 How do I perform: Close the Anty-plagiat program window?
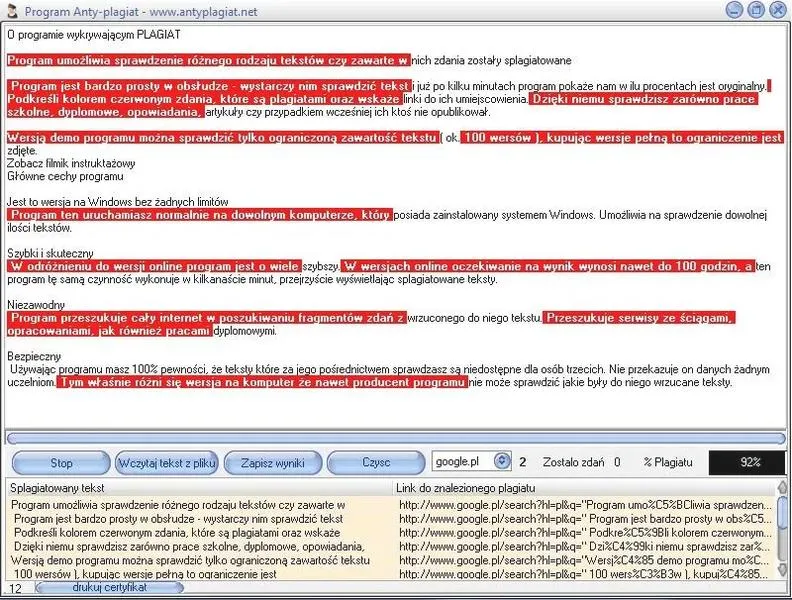click(x=778, y=10)
